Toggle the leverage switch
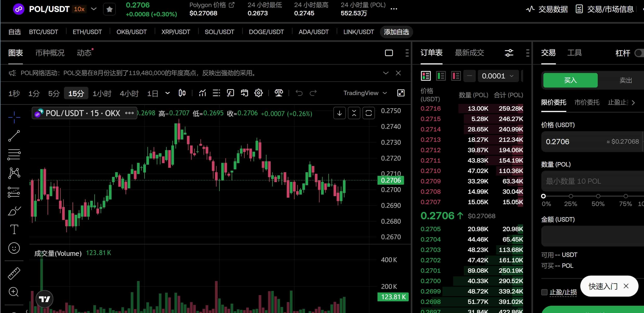 tap(639, 53)
